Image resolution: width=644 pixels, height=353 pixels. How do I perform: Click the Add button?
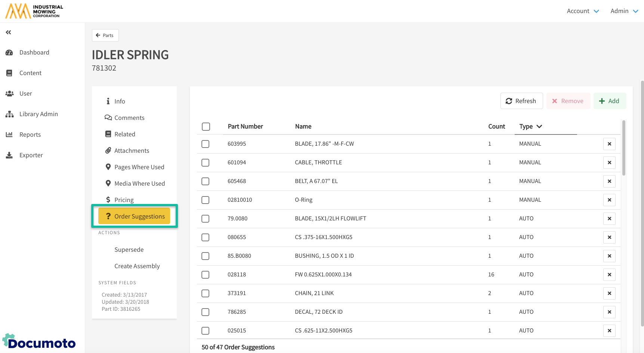[609, 101]
